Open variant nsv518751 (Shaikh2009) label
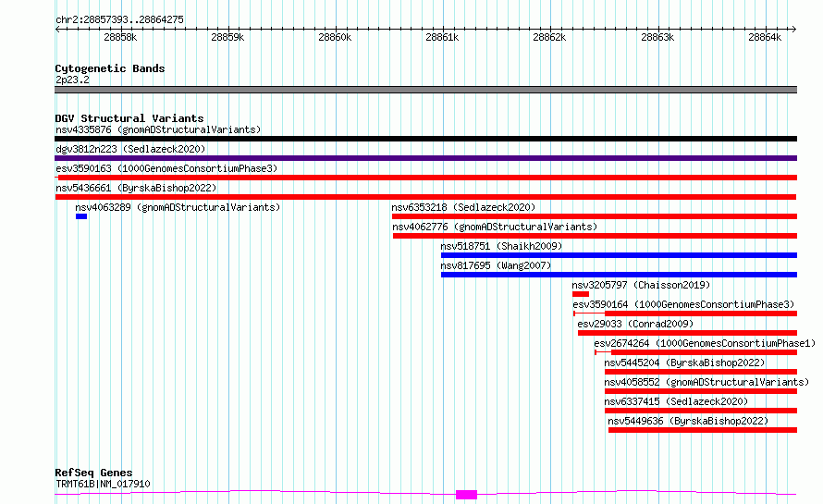This screenshot has width=823, height=504. click(x=501, y=246)
